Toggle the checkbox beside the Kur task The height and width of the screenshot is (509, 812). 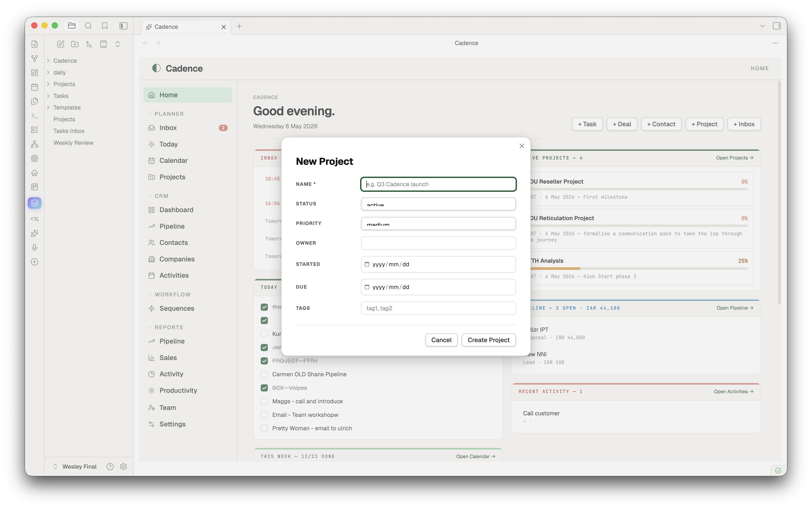tap(264, 334)
